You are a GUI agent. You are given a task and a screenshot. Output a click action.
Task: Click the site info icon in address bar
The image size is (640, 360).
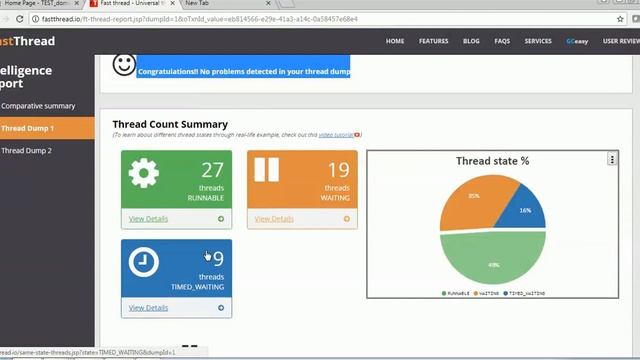(x=36, y=19)
